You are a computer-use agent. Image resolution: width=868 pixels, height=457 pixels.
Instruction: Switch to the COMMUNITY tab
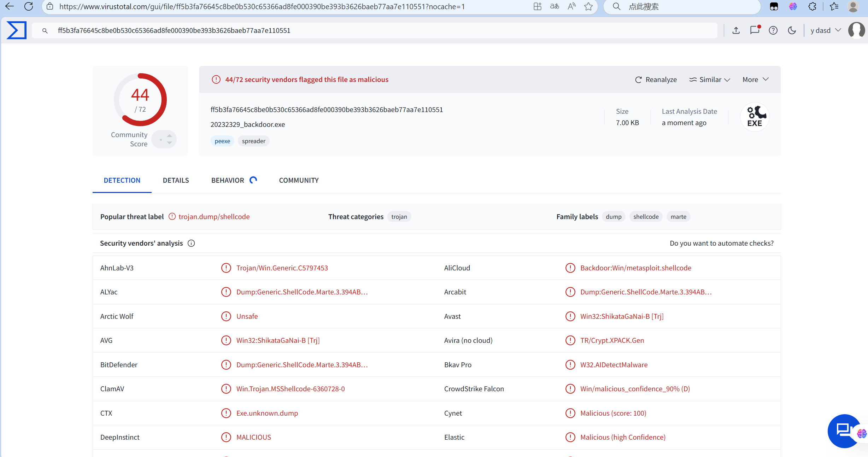[x=299, y=180]
